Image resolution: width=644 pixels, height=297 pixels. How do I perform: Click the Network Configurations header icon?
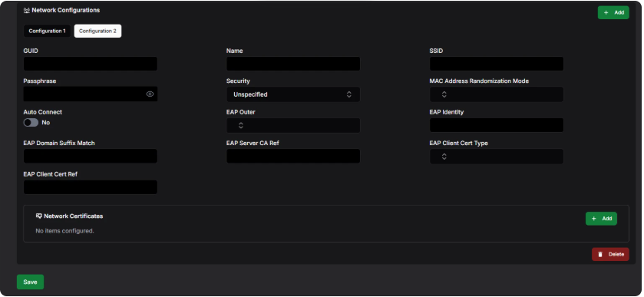pos(27,10)
